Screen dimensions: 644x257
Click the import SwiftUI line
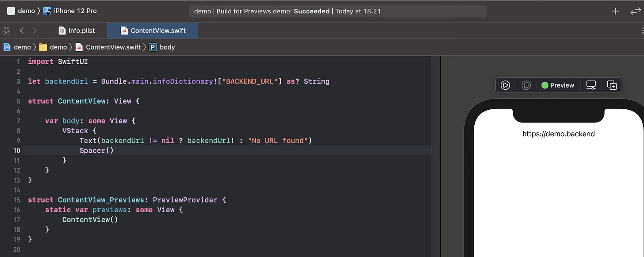click(58, 61)
